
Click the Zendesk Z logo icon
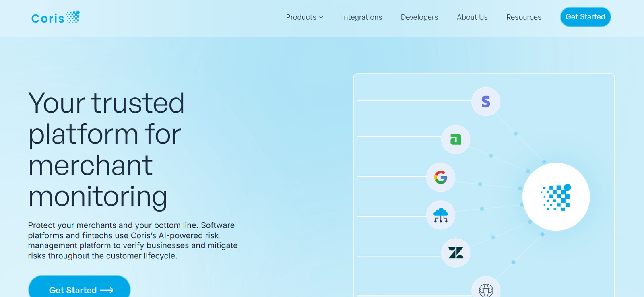pyautogui.click(x=456, y=253)
